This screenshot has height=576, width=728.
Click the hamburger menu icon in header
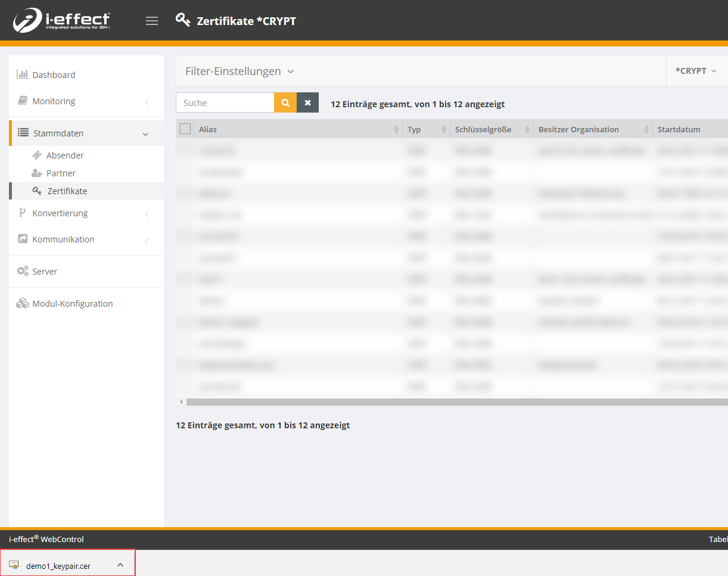click(x=152, y=21)
